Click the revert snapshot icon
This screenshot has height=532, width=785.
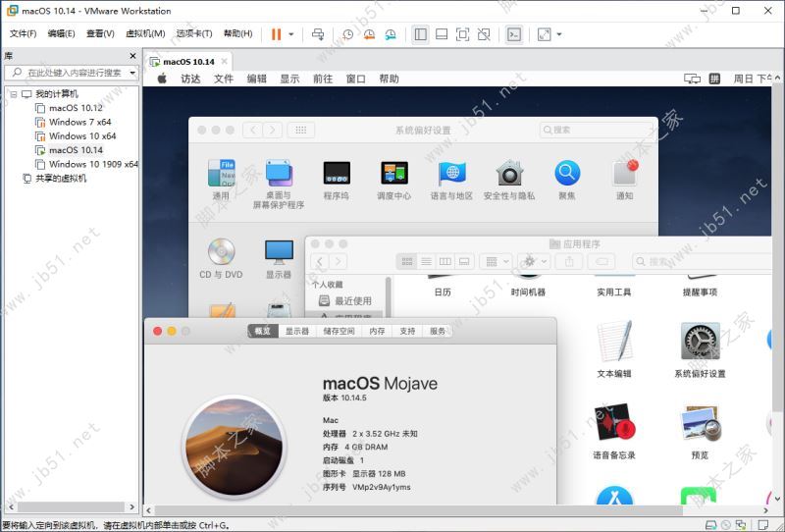[369, 34]
